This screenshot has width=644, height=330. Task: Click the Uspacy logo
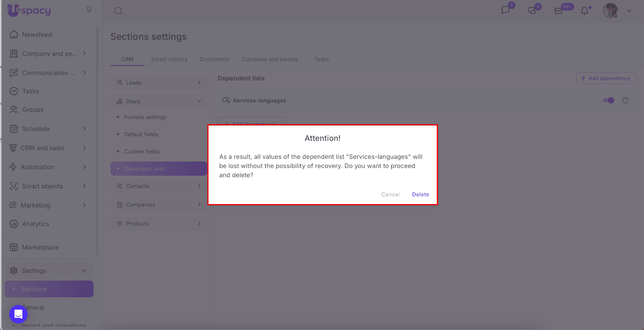coord(29,11)
